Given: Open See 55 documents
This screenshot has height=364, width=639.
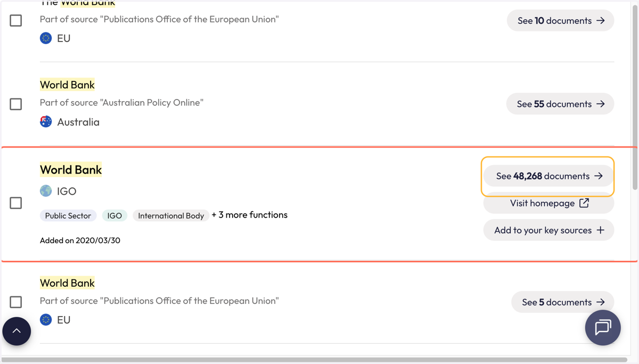Looking at the screenshot, I should click(x=560, y=104).
